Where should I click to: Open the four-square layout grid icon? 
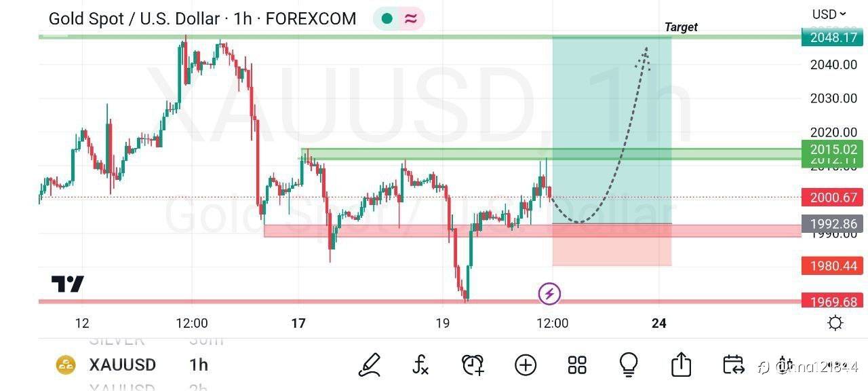(577, 365)
